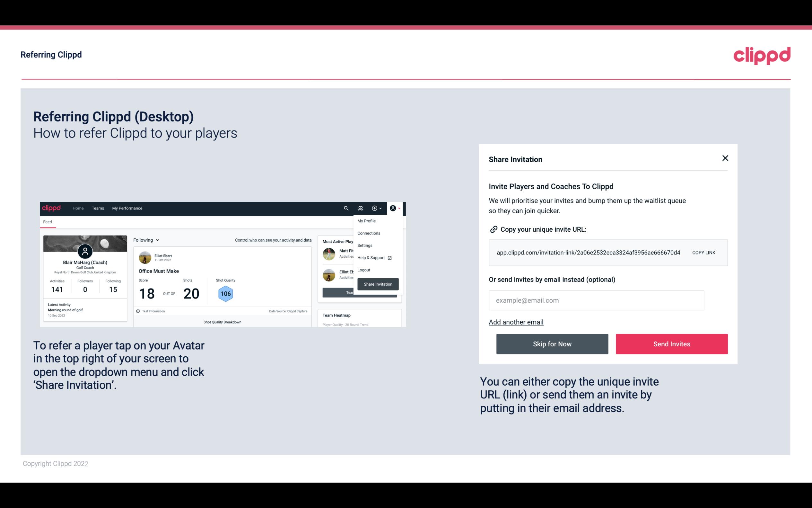Click the COPY LINK button for invite URL

click(x=703, y=252)
